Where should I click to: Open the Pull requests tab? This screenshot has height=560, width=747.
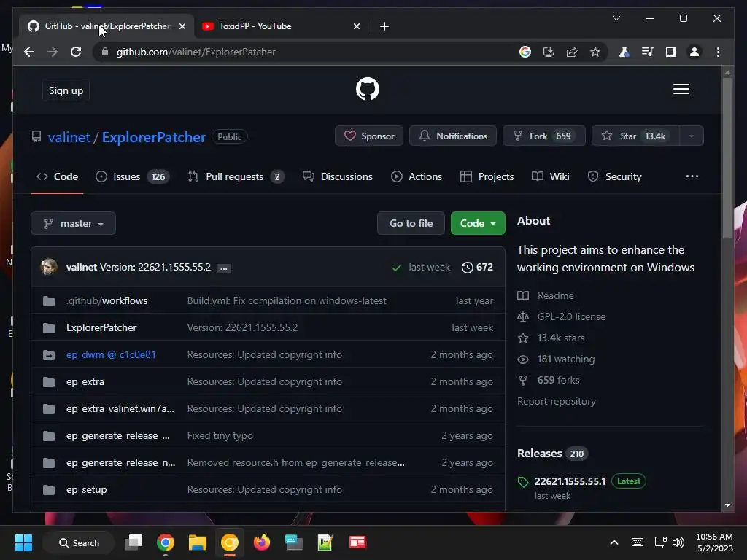click(x=236, y=176)
